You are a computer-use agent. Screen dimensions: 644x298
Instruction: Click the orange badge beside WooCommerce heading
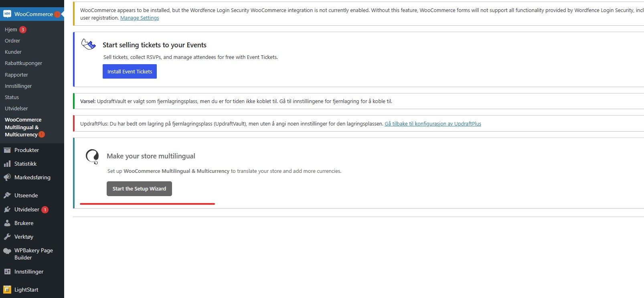57,14
